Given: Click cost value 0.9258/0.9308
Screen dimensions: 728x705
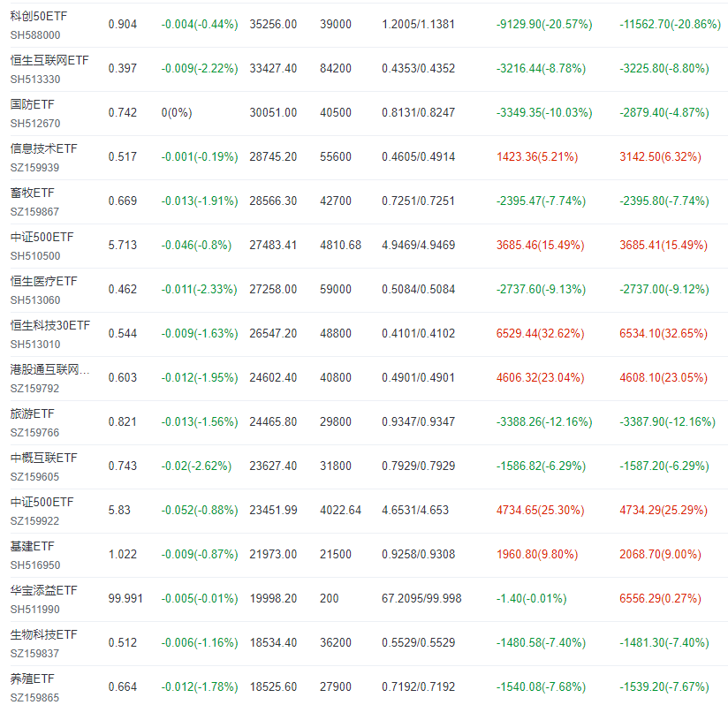Looking at the screenshot, I should coord(418,554).
